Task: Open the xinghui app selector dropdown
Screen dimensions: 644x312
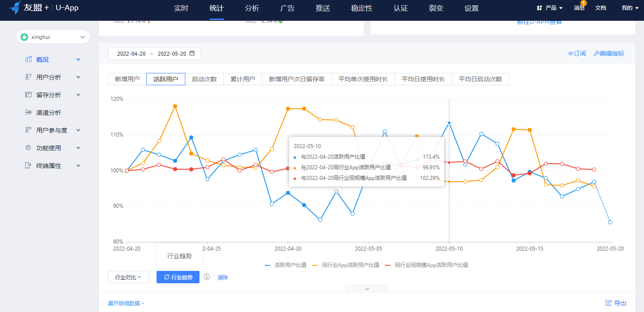Action: click(53, 37)
